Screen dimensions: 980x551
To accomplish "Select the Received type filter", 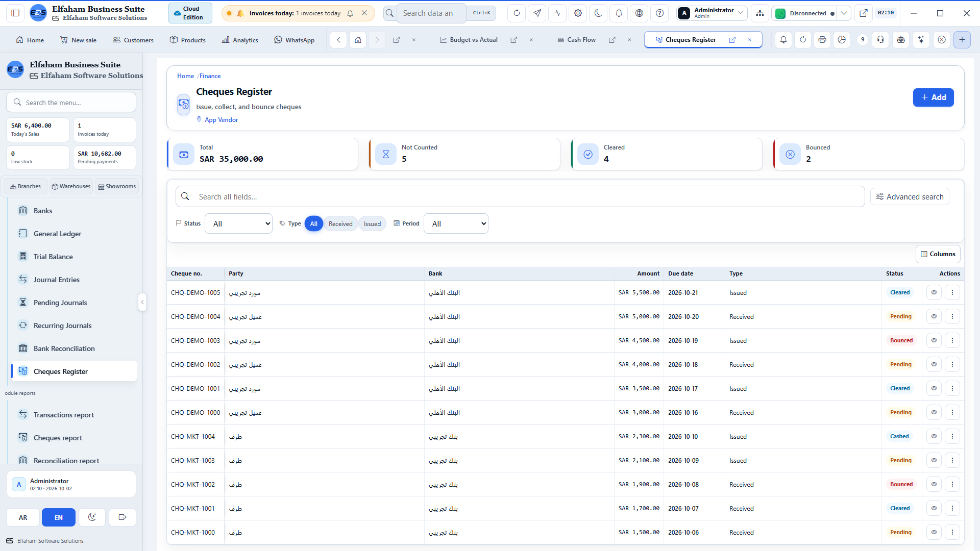I will coord(340,224).
